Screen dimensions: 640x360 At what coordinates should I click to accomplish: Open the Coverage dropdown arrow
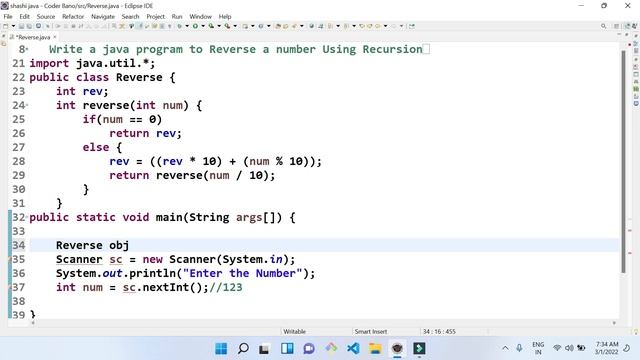219,26
